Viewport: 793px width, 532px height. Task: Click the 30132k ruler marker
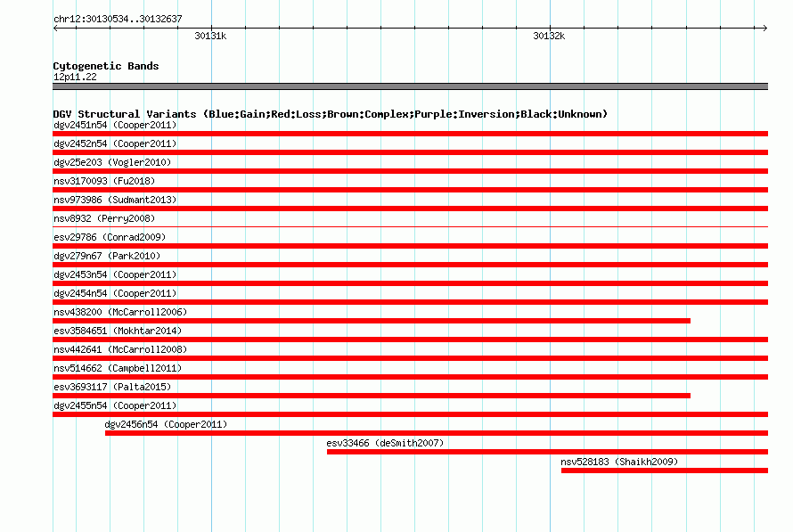pyautogui.click(x=549, y=36)
